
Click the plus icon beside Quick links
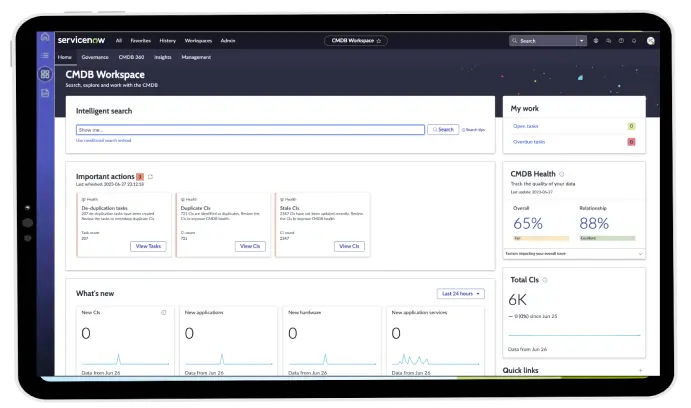click(641, 371)
